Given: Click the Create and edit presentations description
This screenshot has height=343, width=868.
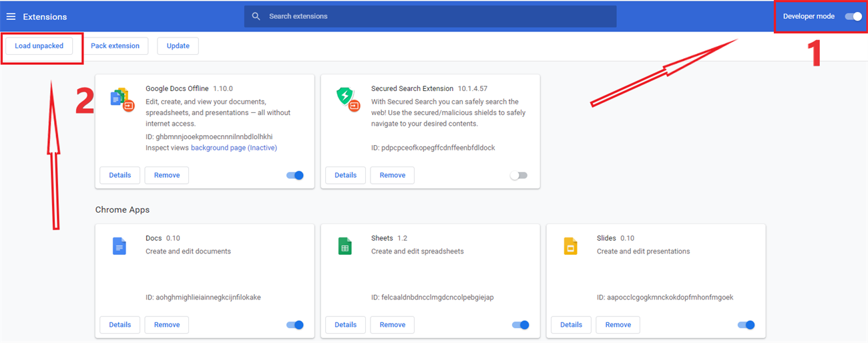Looking at the screenshot, I should [644, 251].
